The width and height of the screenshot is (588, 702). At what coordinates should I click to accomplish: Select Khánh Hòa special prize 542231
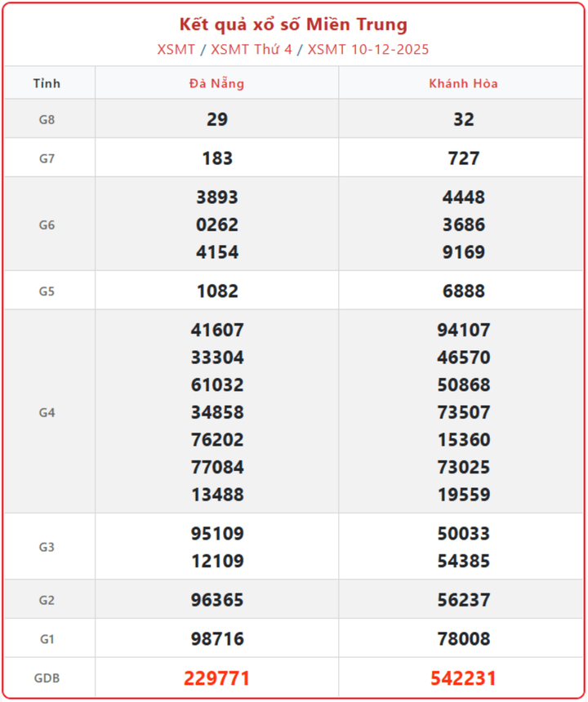[463, 678]
